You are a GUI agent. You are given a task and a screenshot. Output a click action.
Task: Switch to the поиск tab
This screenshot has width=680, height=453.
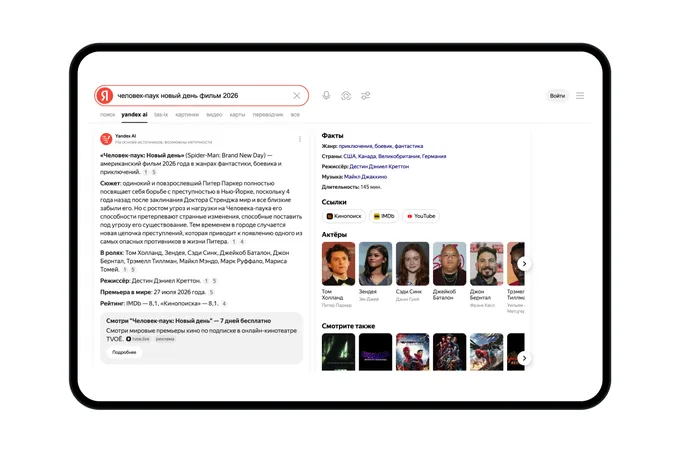[108, 114]
